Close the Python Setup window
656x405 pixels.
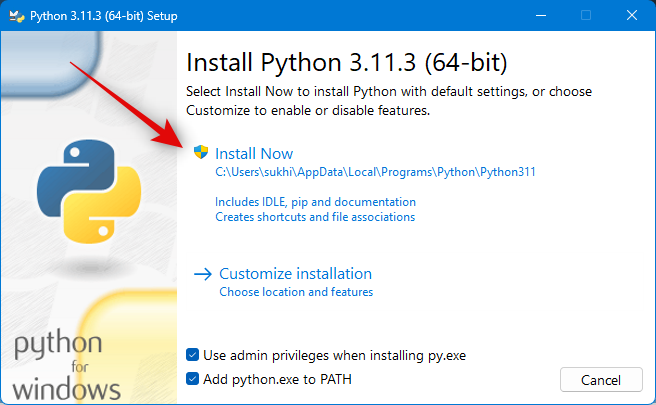click(x=632, y=15)
